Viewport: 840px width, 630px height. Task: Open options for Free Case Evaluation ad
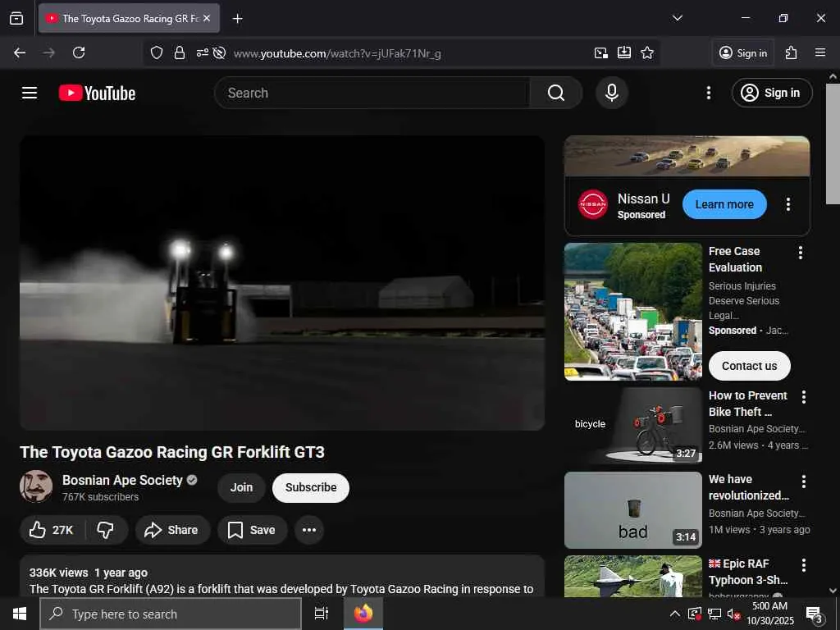(x=801, y=253)
